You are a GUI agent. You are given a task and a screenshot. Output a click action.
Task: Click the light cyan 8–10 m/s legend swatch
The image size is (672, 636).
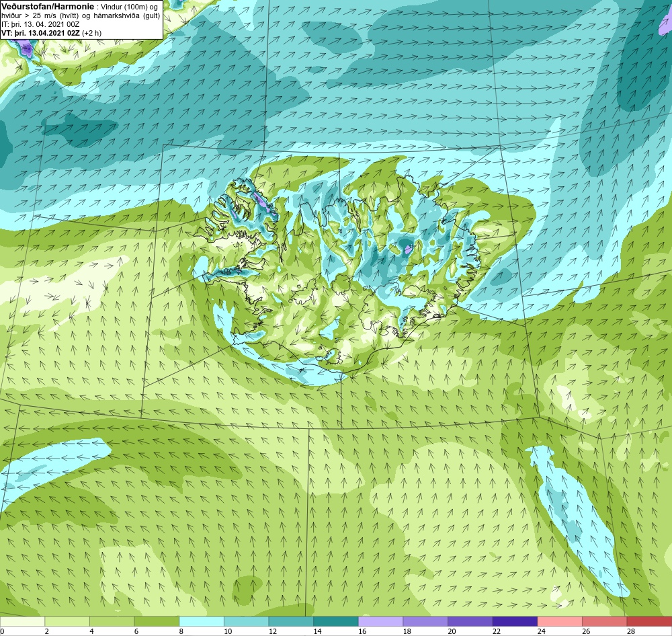tap(202, 621)
